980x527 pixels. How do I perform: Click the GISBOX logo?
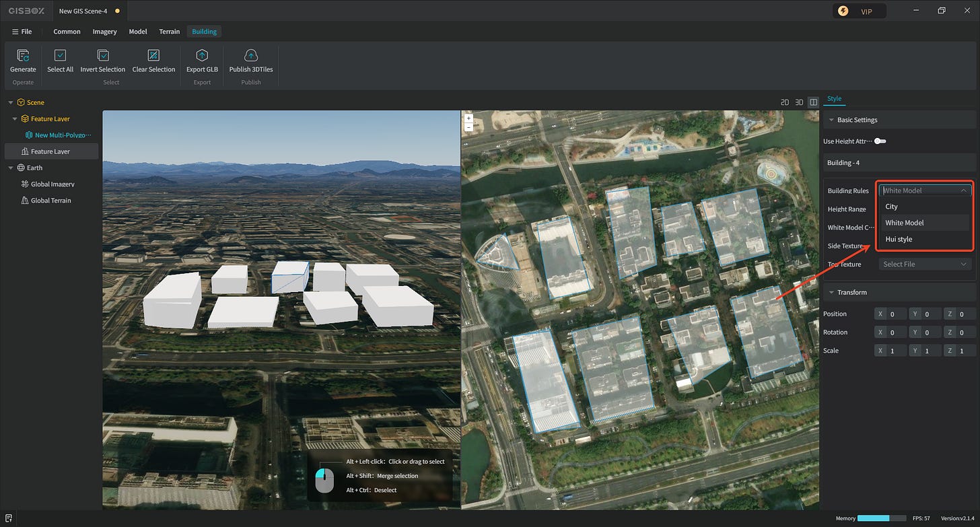(x=26, y=11)
